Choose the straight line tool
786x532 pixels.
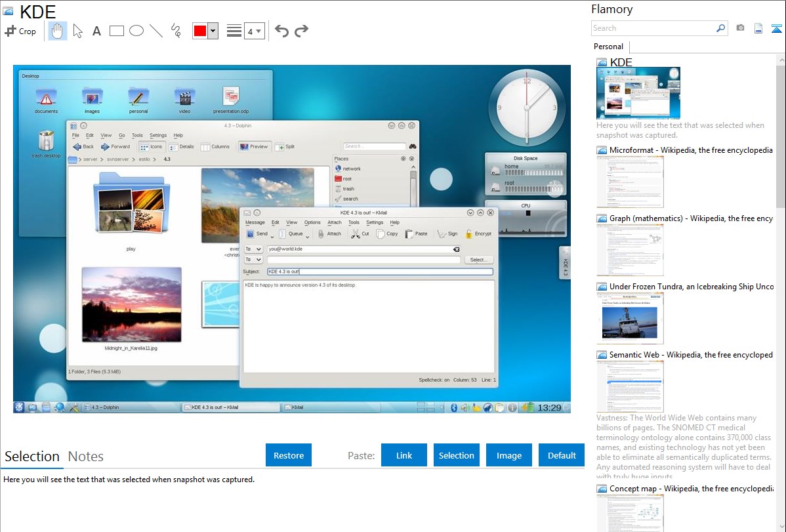pyautogui.click(x=156, y=31)
